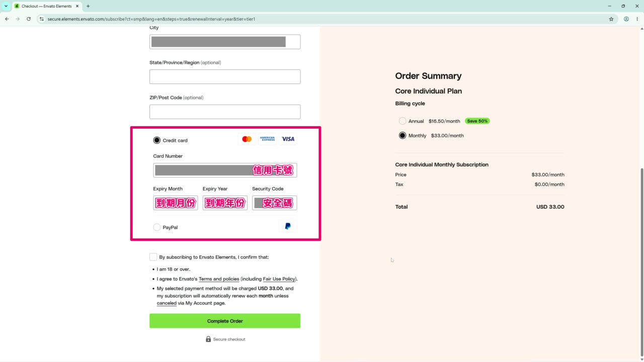Choose Annual billing cycle
The width and height of the screenshot is (644, 362).
click(403, 121)
